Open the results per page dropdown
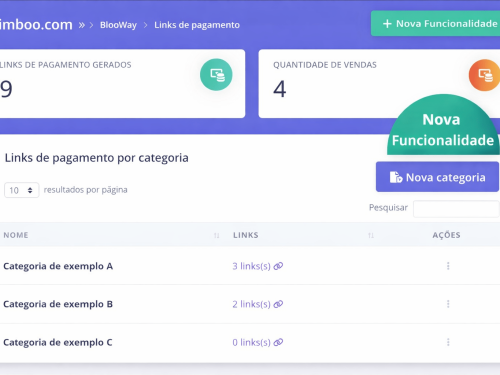 (x=22, y=190)
